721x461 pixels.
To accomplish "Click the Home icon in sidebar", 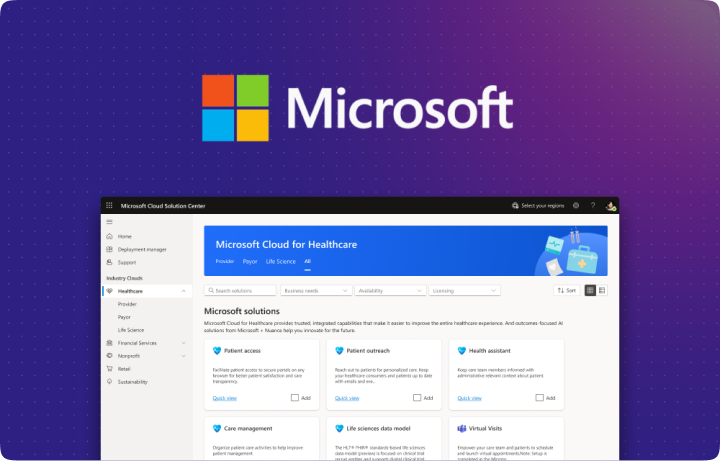I will (109, 236).
